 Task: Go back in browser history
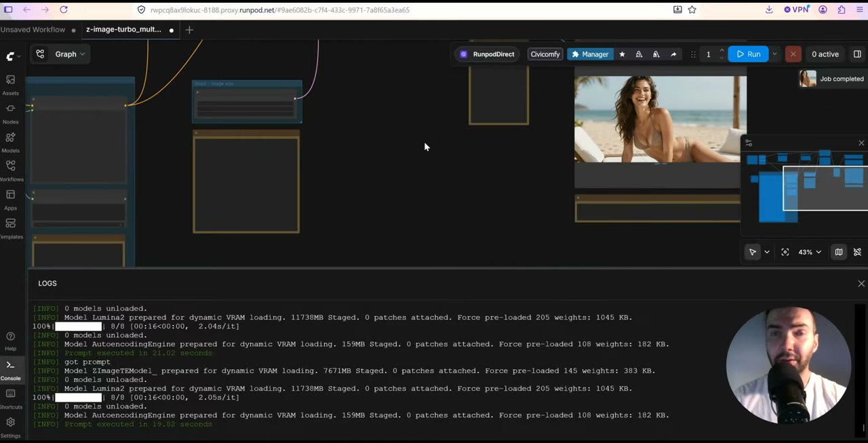26,9
